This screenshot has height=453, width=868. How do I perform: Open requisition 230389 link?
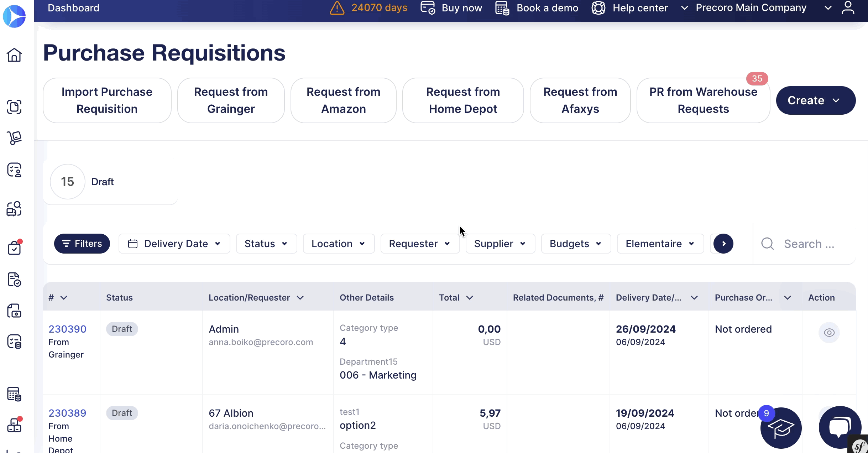coord(67,413)
